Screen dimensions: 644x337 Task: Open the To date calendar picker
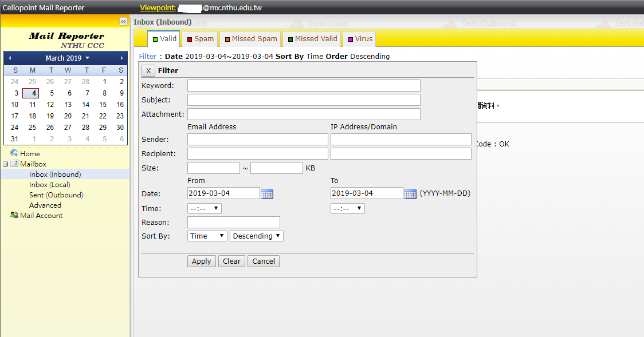coord(410,194)
